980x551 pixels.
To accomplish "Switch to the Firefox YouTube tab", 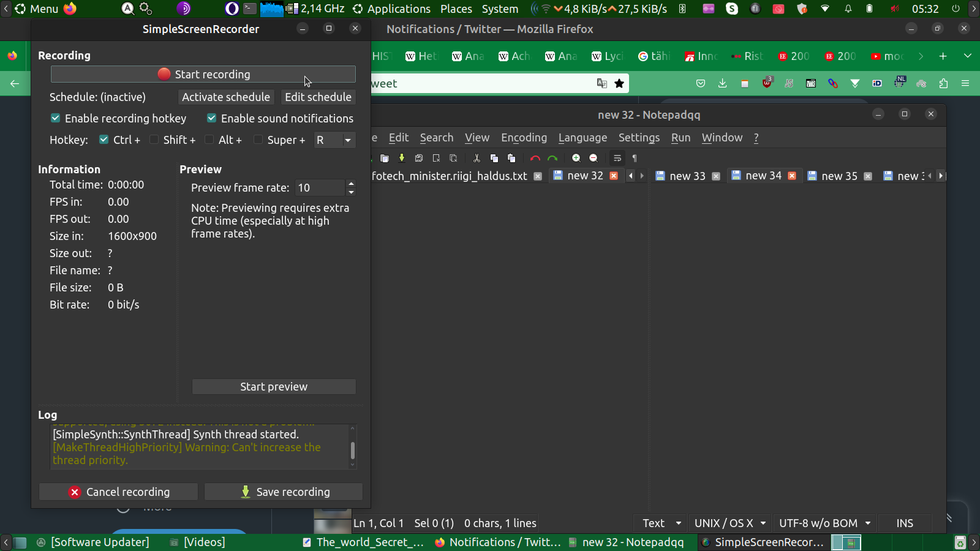I will (888, 56).
